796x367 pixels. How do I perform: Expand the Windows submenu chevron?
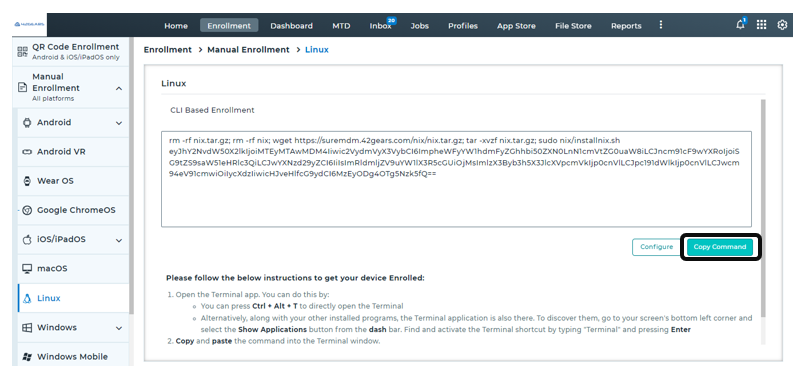[119, 328]
